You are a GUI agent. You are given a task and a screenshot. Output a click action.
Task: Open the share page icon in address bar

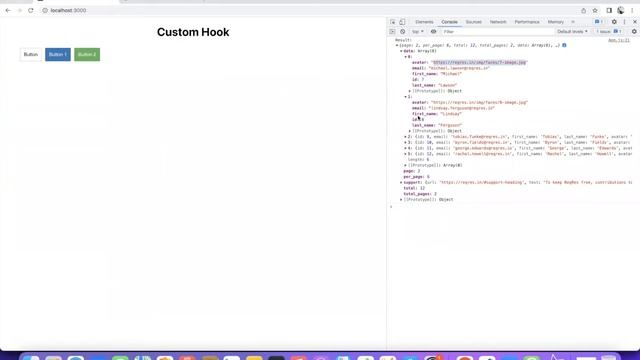point(583,10)
